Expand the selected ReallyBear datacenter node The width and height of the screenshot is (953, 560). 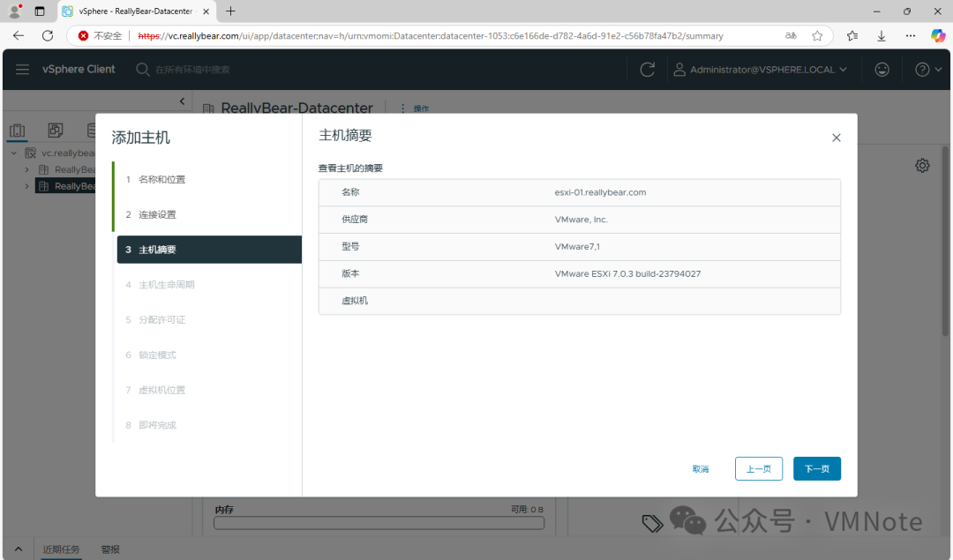pyautogui.click(x=26, y=186)
